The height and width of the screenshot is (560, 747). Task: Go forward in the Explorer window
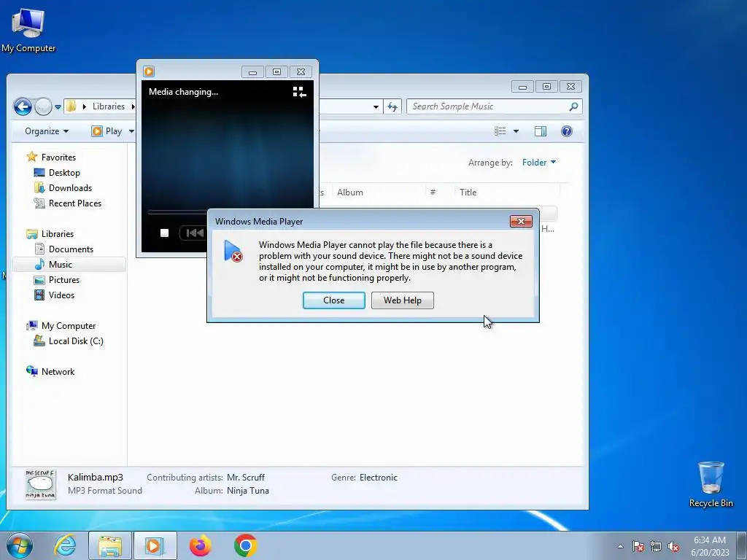tap(43, 106)
